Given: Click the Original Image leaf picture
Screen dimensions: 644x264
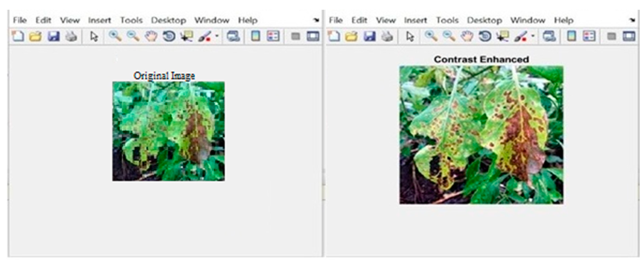Looking at the screenshot, I should pyautogui.click(x=169, y=131).
